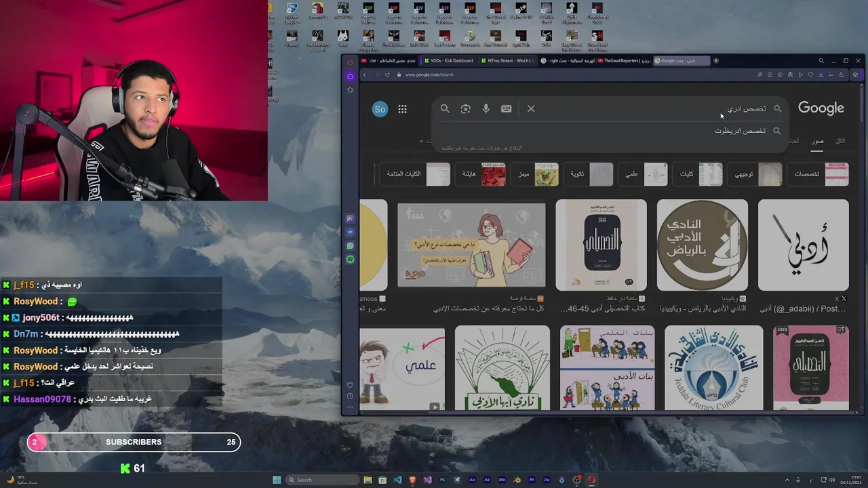This screenshot has width=868, height=488.
Task: Open browser tab search magnifier in title bar
Action: pos(821,60)
